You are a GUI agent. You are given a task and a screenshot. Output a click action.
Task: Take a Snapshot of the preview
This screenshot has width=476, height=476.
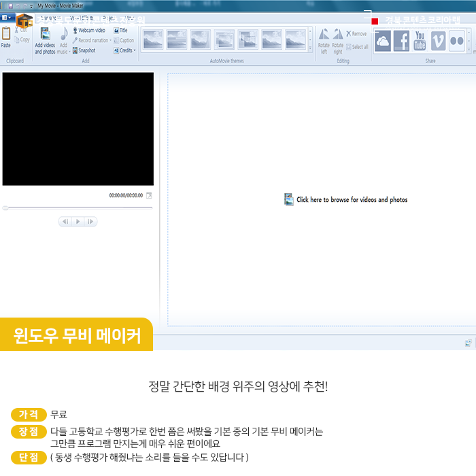(84, 50)
